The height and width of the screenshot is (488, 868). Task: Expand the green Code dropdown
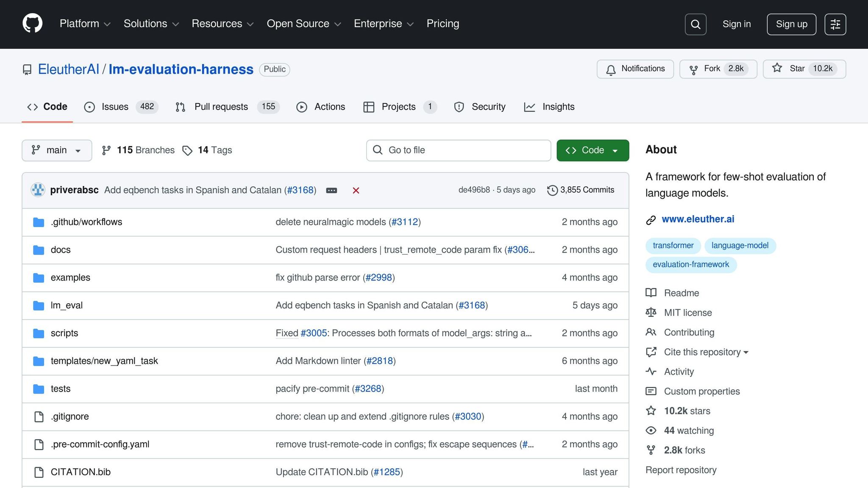tap(592, 150)
